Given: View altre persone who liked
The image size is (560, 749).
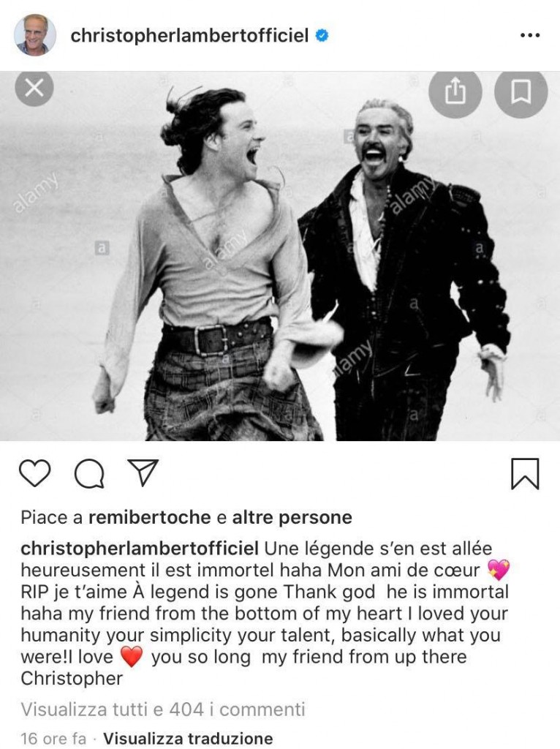Looking at the screenshot, I should [x=292, y=517].
